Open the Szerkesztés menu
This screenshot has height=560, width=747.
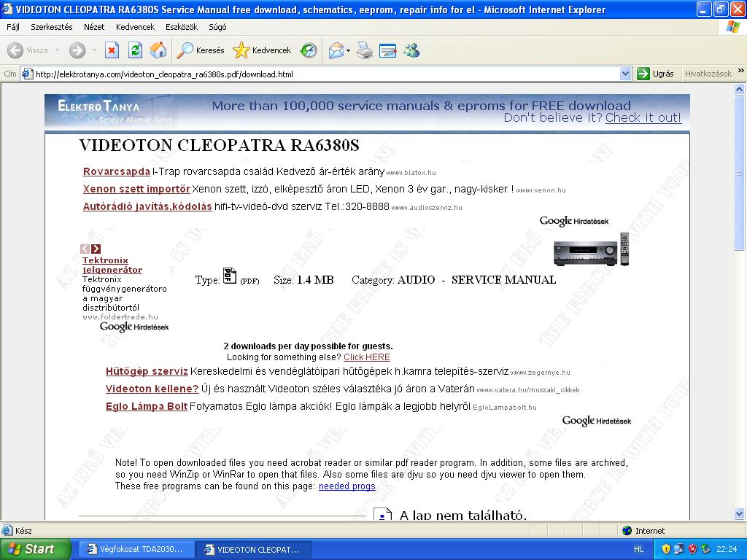click(x=52, y=27)
